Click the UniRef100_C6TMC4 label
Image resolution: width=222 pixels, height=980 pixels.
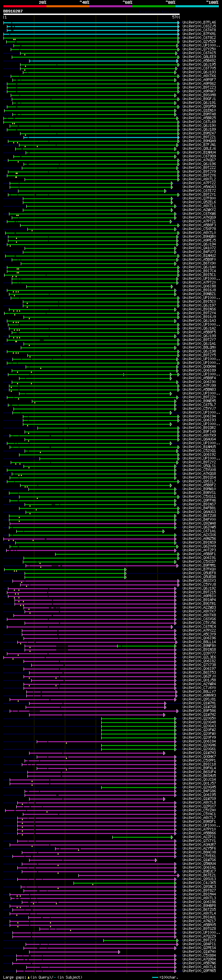[x=199, y=627]
